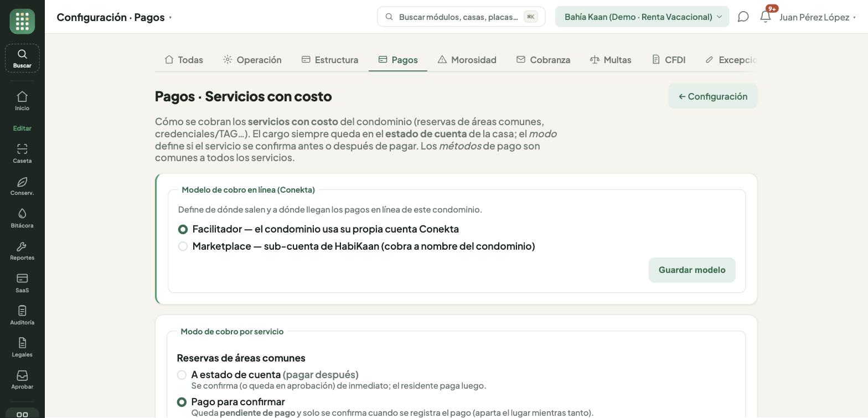
Task: Click the magnifier icon in search bar
Action: [389, 17]
